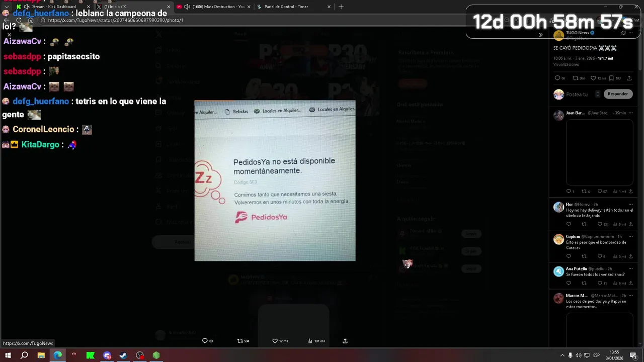Share Flor's reply
This screenshot has width=644, height=362.
tap(630, 224)
